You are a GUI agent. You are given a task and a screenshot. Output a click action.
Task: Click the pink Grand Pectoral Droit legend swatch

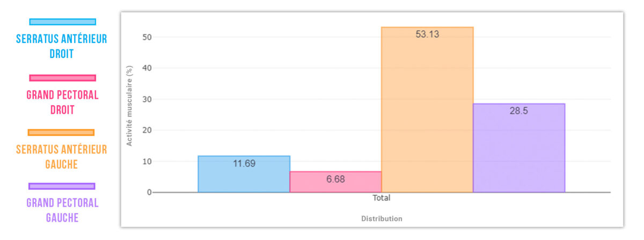tap(63, 78)
